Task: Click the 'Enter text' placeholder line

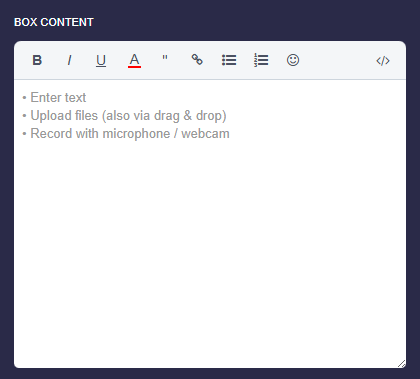Action: click(54, 98)
